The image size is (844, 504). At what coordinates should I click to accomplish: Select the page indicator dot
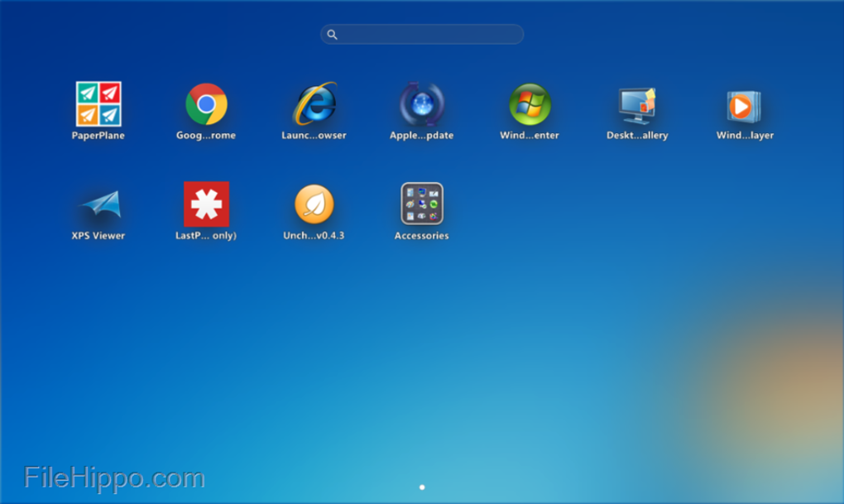click(422, 487)
